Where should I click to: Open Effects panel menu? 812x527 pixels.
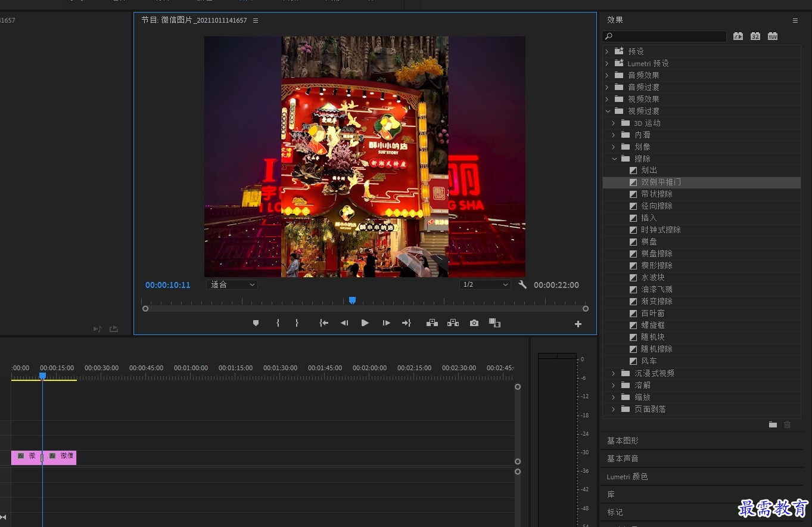pyautogui.click(x=795, y=20)
